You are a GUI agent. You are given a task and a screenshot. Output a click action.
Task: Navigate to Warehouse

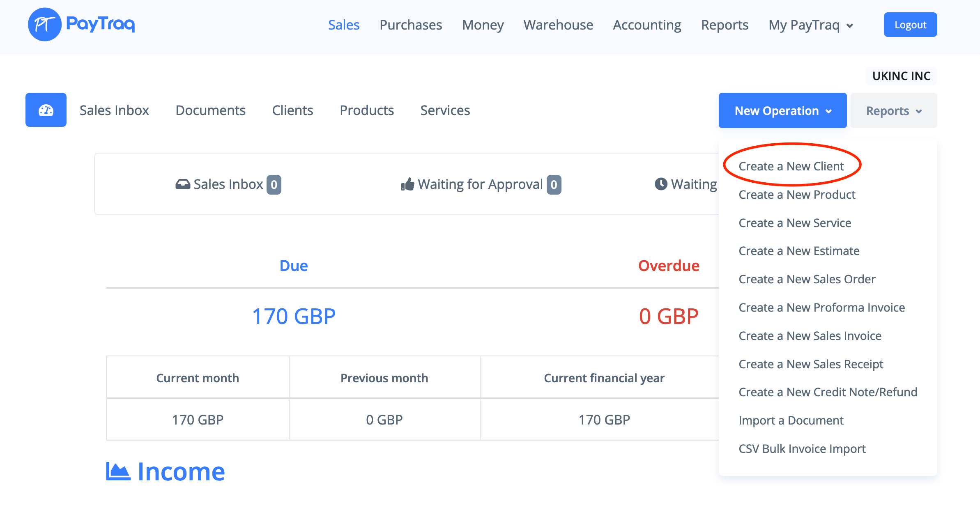pyautogui.click(x=558, y=25)
